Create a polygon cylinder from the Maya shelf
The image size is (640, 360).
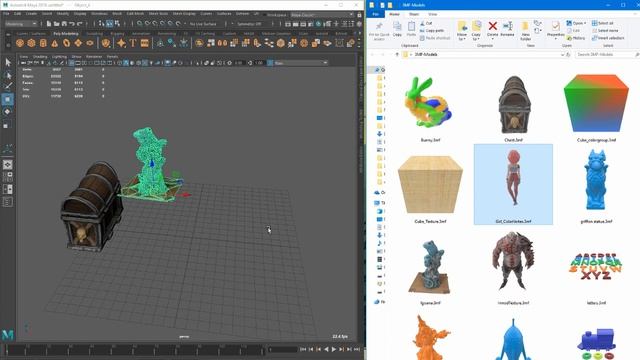[43, 43]
